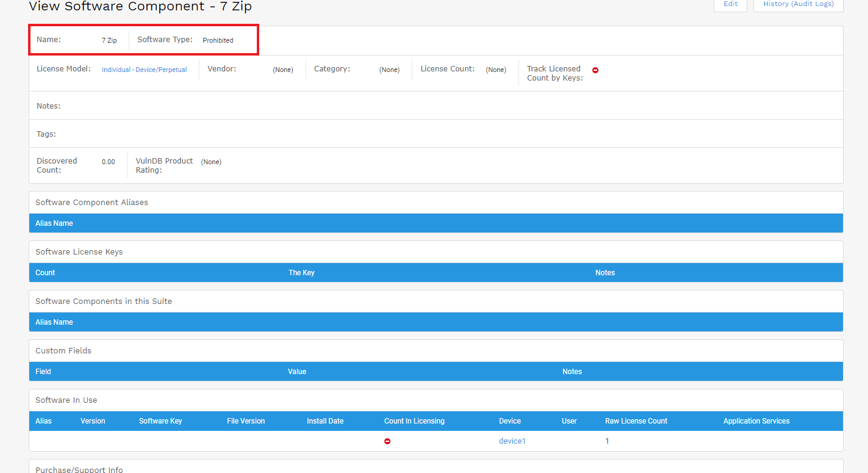Select the Software In Use section title
Viewport: 868px width, 473px height.
click(x=66, y=400)
